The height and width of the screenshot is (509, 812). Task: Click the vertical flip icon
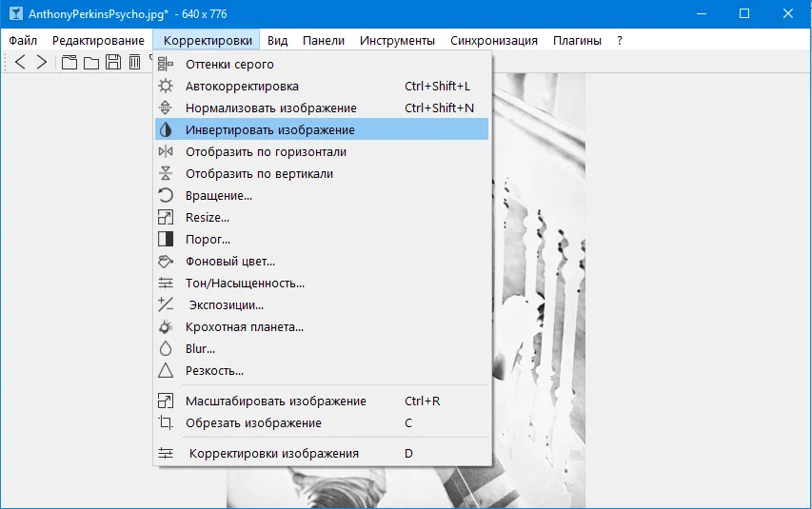[x=166, y=173]
